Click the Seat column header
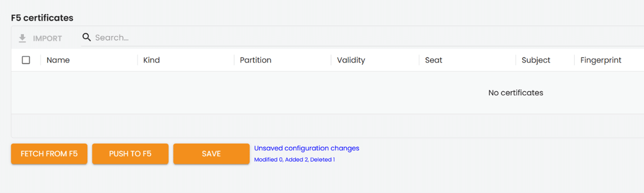644x193 pixels. (x=433, y=60)
